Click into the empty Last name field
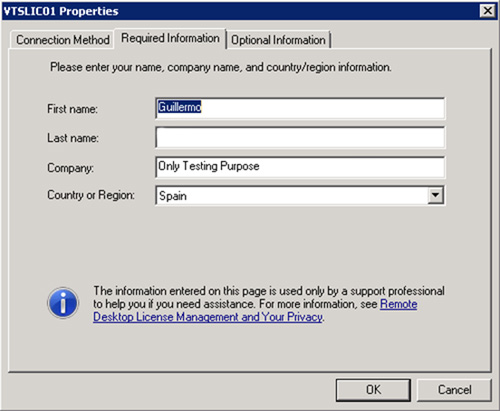 click(x=300, y=137)
